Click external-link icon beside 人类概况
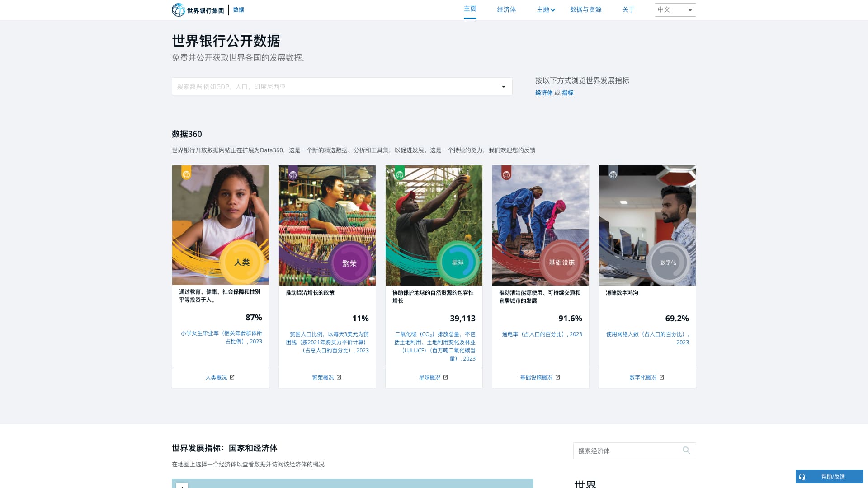This screenshot has height=488, width=868. pos(232,377)
